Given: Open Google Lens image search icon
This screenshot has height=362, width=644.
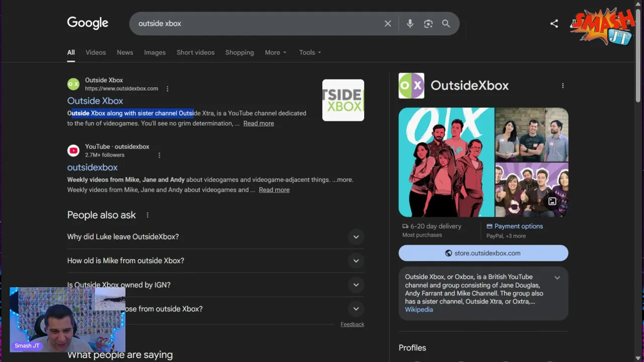Looking at the screenshot, I should 428,24.
